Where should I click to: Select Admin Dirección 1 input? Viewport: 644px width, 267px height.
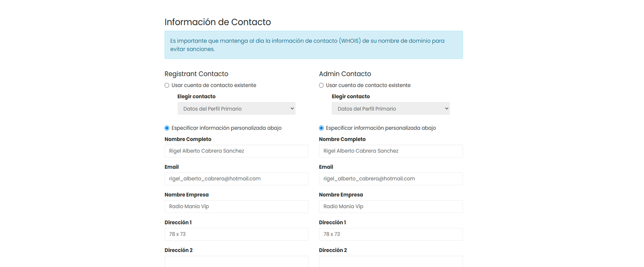click(390, 234)
